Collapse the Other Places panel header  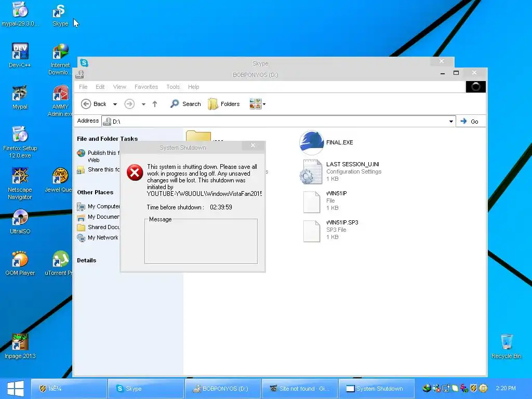(95, 192)
